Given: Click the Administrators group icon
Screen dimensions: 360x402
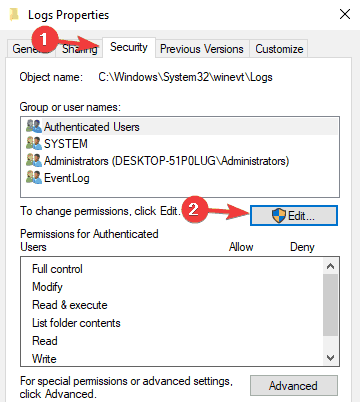Looking at the screenshot, I should (34, 161).
